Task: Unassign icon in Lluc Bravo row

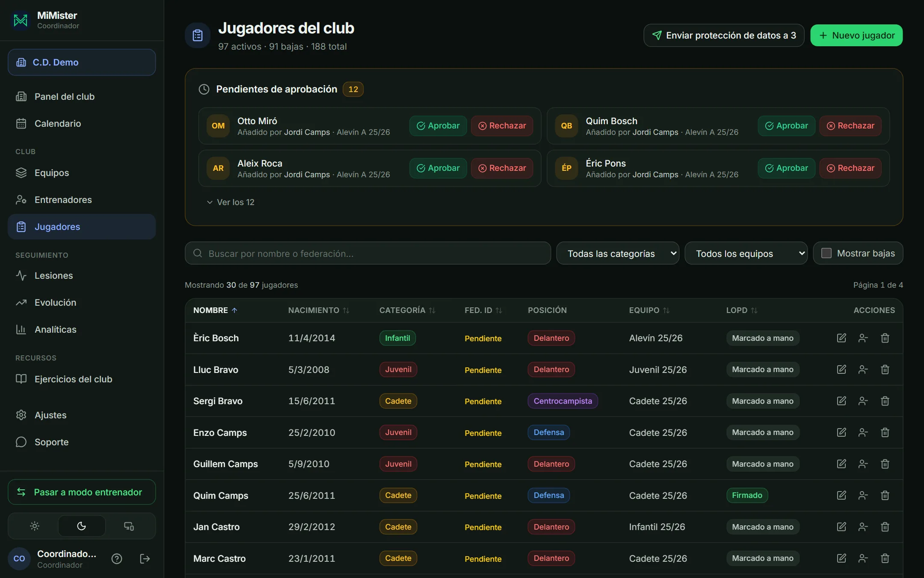Action: [863, 369]
